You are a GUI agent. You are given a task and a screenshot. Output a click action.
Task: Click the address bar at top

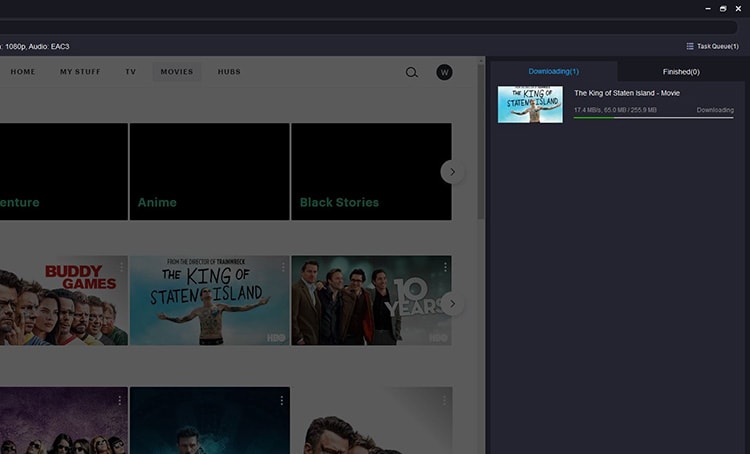(x=368, y=27)
